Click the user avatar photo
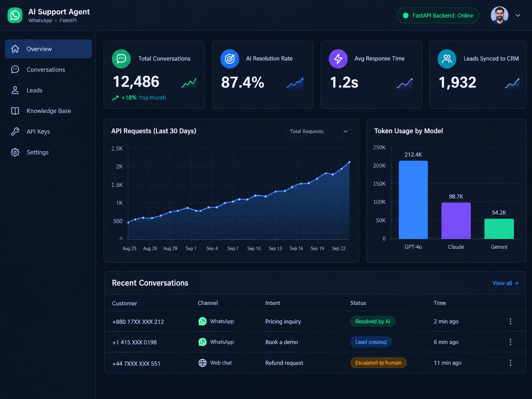This screenshot has height=399, width=532. 500,15
